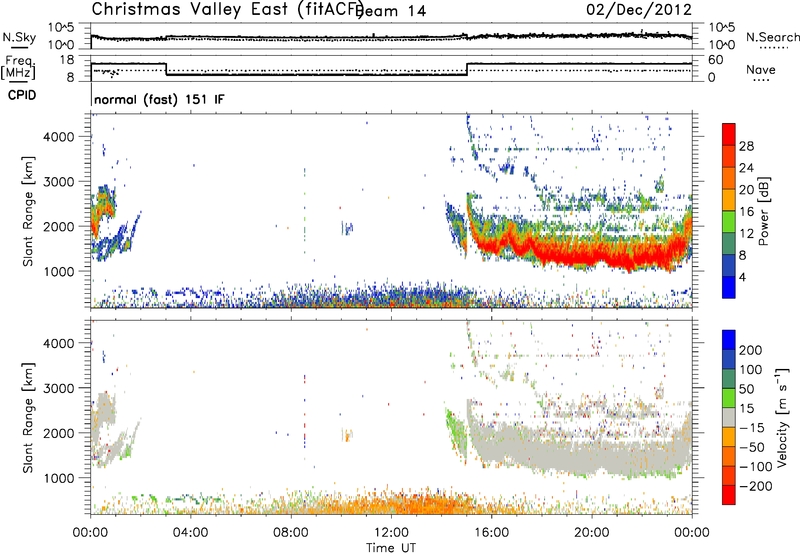
Task: Select the 16:00 time tick label
Action: pos(491,533)
